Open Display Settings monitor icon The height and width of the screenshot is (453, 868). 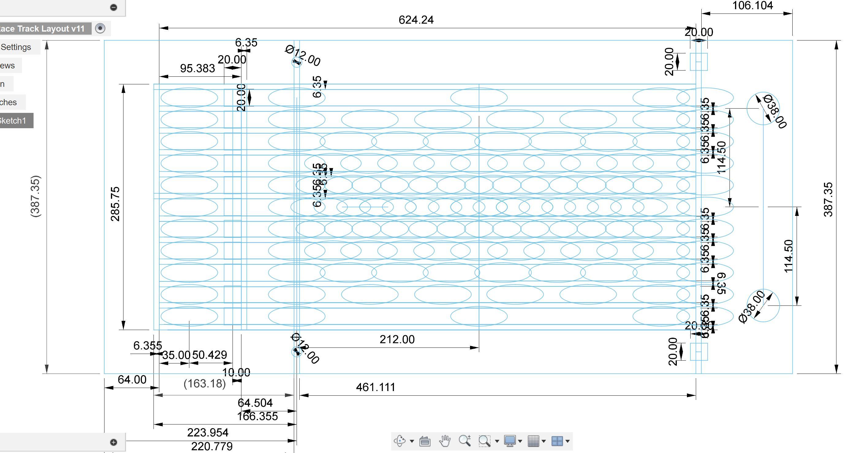pos(510,441)
